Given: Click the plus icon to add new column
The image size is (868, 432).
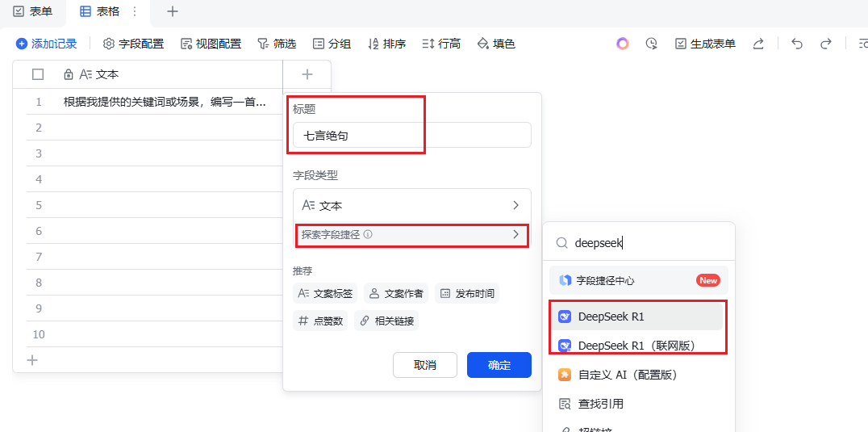Looking at the screenshot, I should (x=307, y=74).
